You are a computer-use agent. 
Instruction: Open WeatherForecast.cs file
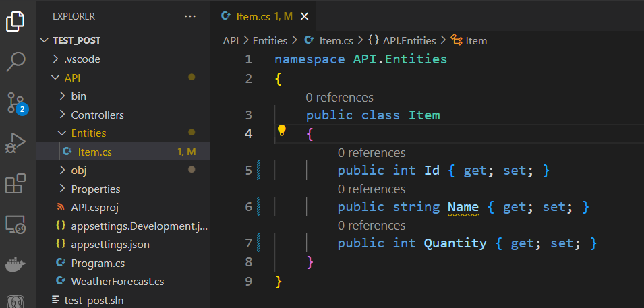pyautogui.click(x=123, y=281)
